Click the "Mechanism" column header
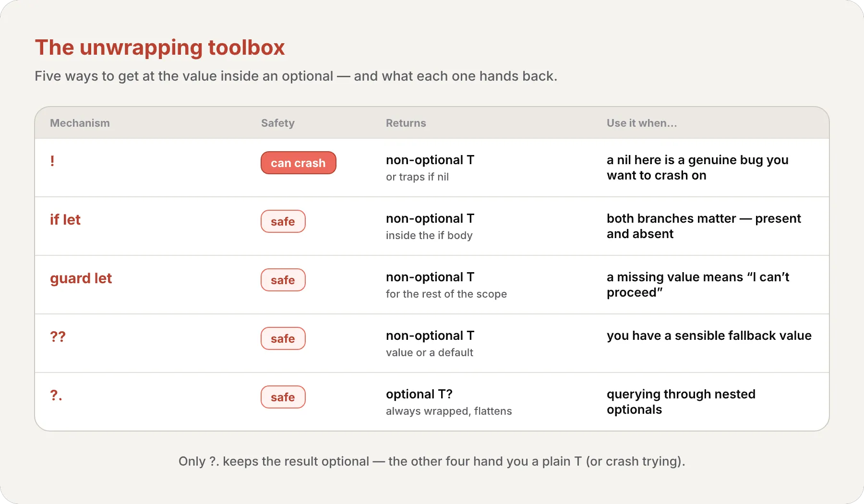This screenshot has height=504, width=864. (80, 123)
